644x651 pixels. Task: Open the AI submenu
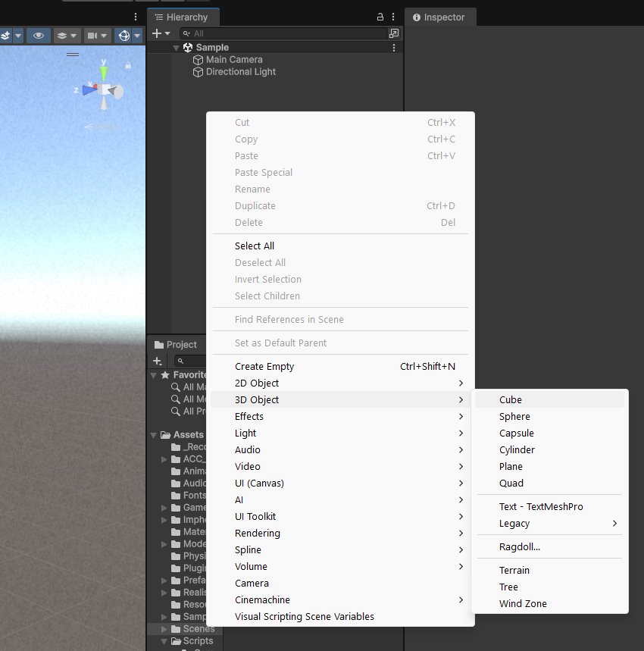click(x=341, y=500)
